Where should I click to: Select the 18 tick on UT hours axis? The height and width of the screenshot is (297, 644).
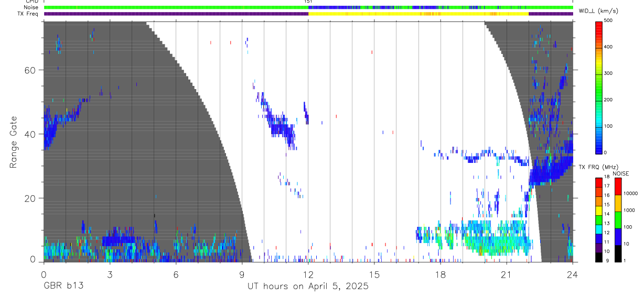tap(441, 274)
